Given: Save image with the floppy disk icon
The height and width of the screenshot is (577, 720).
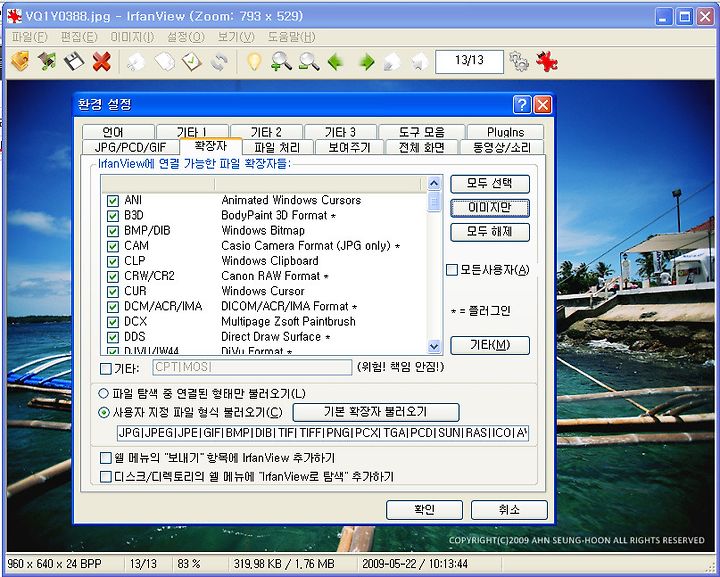Looking at the screenshot, I should click(74, 61).
